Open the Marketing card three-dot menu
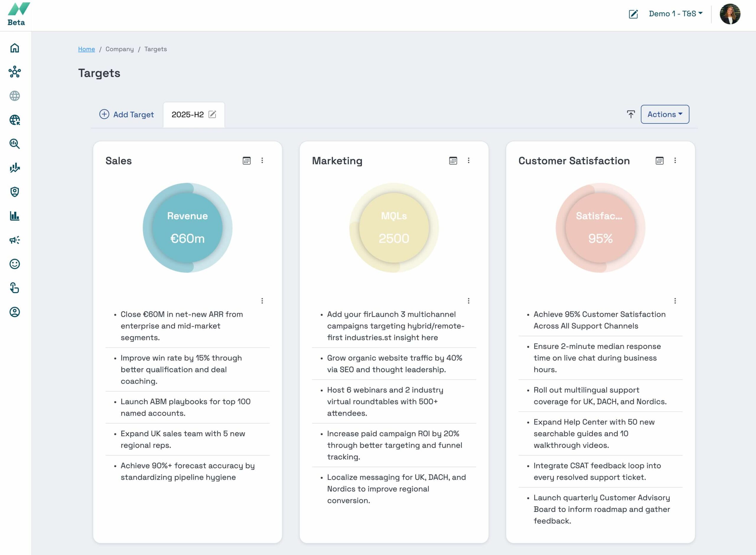Screen dimensions: 756x555 pos(468,160)
